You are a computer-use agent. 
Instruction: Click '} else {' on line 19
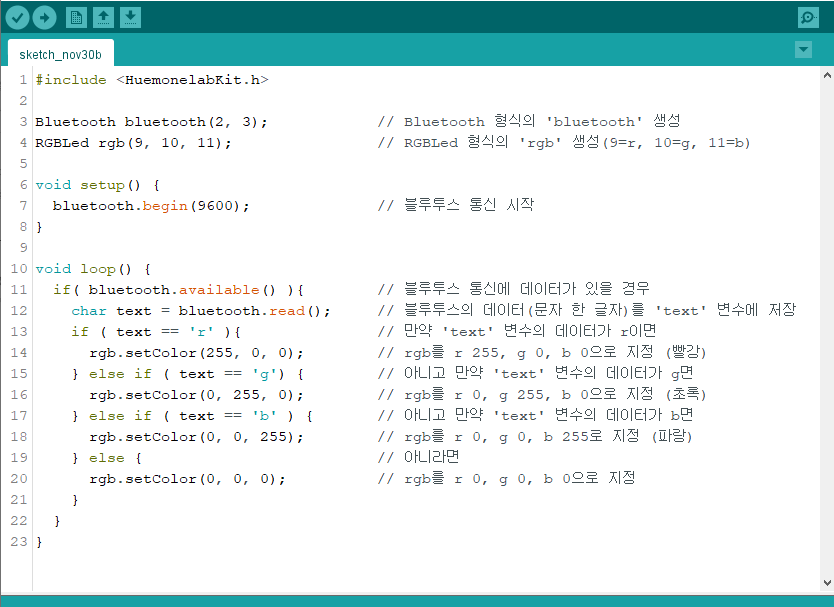coord(106,458)
